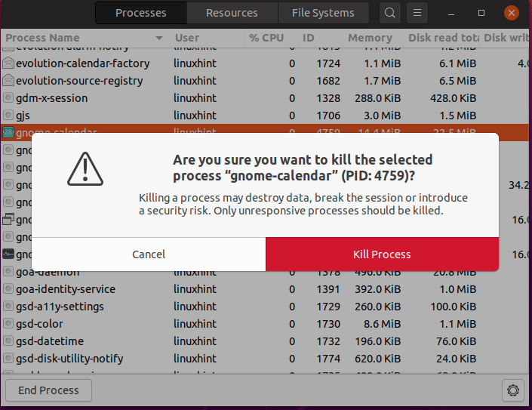Sort by Disk read total column

[x=441, y=38]
